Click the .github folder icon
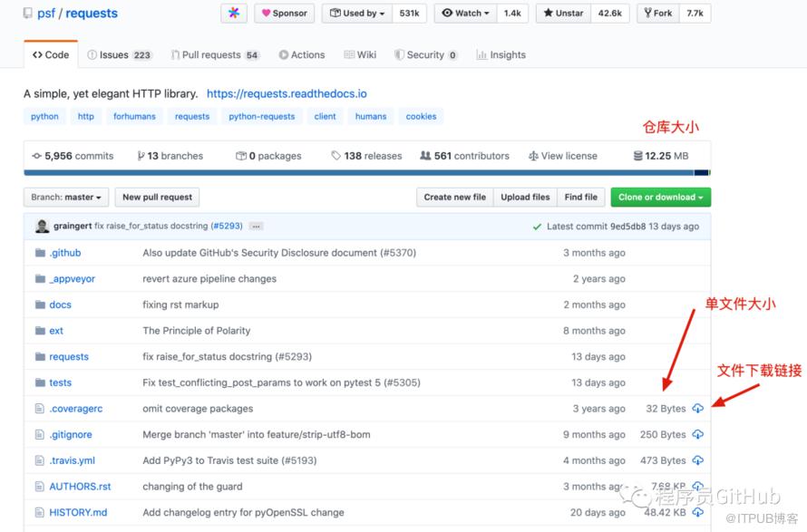Image resolution: width=807 pixels, height=532 pixels. (40, 253)
